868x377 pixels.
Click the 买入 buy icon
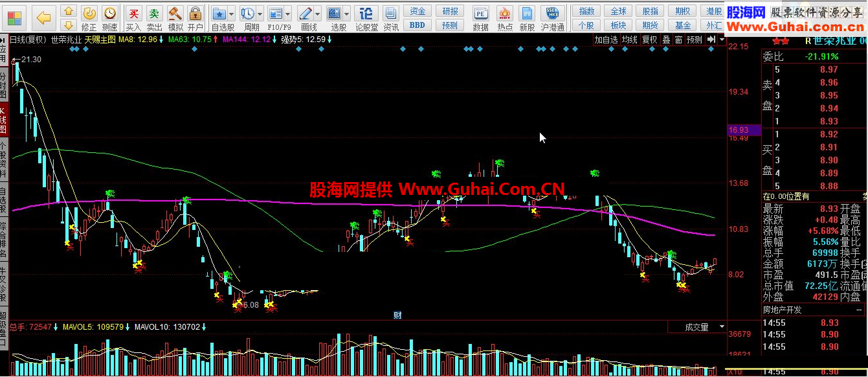(x=133, y=19)
